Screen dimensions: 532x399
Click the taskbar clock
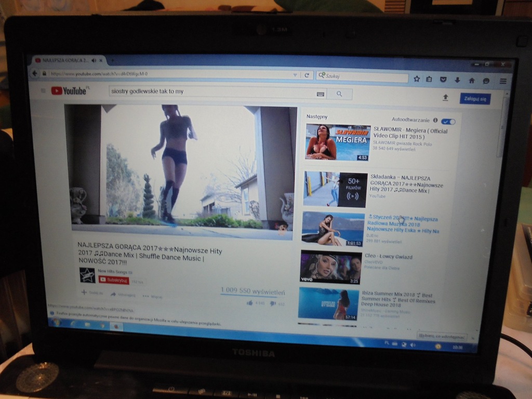(x=457, y=347)
